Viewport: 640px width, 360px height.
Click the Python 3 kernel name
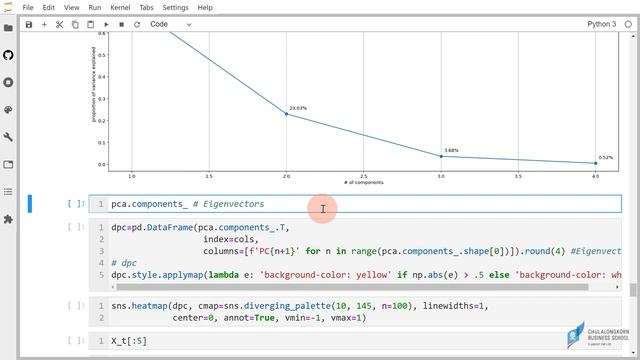pyautogui.click(x=601, y=24)
